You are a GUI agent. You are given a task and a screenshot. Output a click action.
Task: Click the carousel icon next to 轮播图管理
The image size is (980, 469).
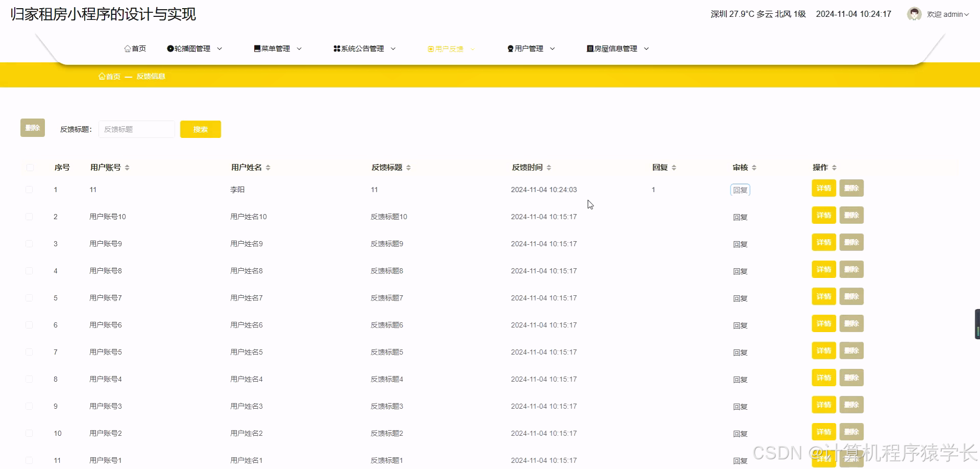(x=170, y=48)
